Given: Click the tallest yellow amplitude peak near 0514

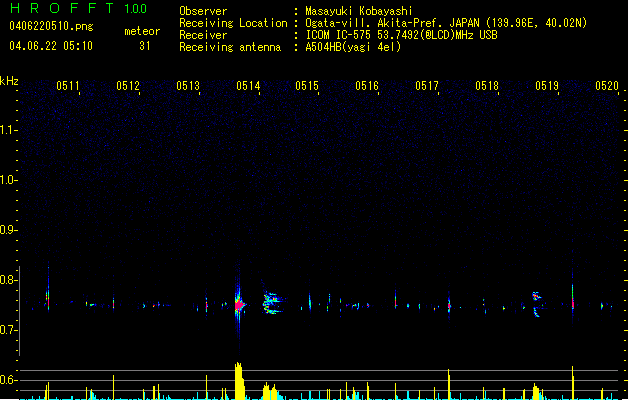Looking at the screenshot, I should pyautogui.click(x=239, y=381).
